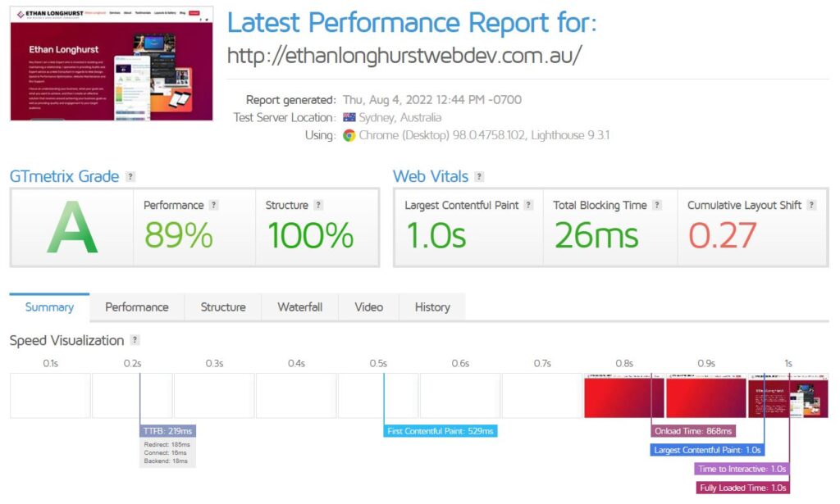Click the GTmetrix grade letter A

(72, 227)
